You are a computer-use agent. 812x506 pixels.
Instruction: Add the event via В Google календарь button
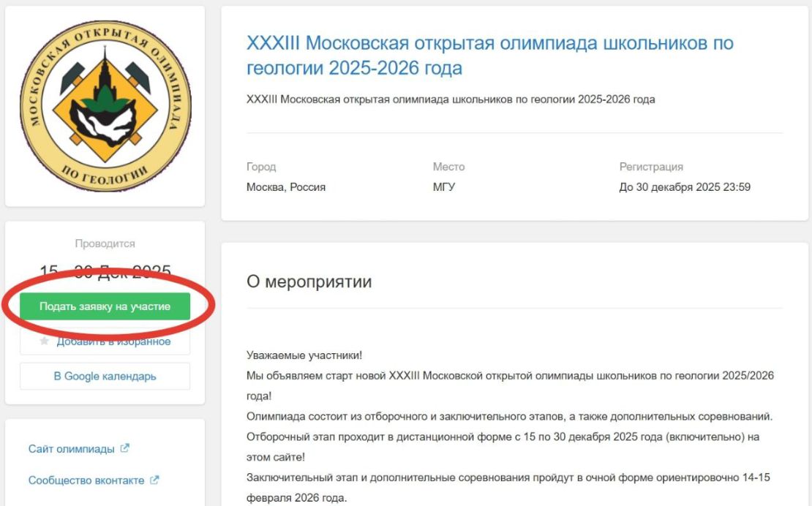coord(105,376)
